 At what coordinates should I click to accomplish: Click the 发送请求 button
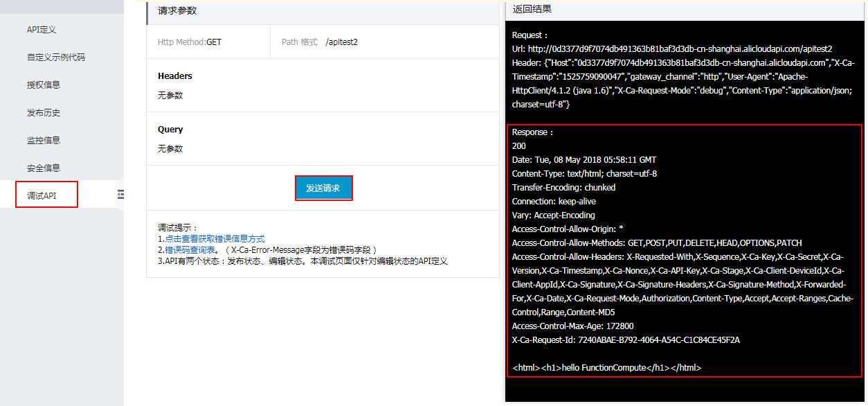(323, 188)
